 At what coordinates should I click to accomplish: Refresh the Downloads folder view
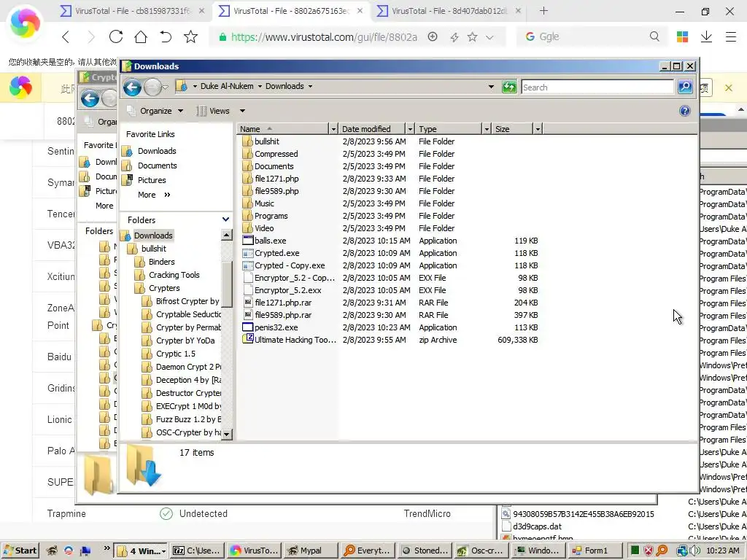[x=509, y=87]
